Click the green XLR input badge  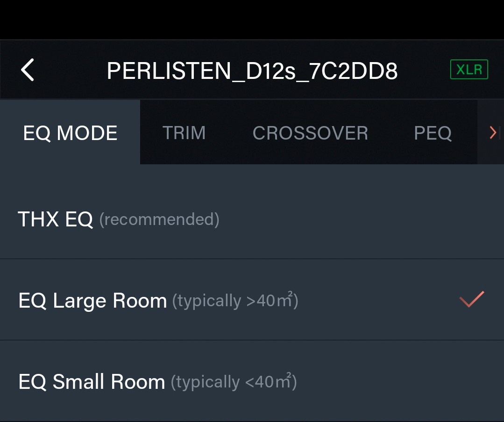pos(469,70)
